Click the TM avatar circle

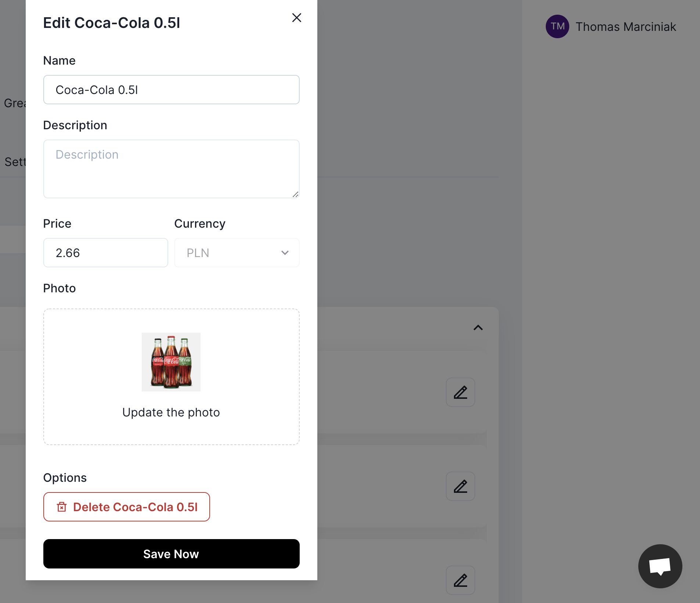click(x=557, y=26)
